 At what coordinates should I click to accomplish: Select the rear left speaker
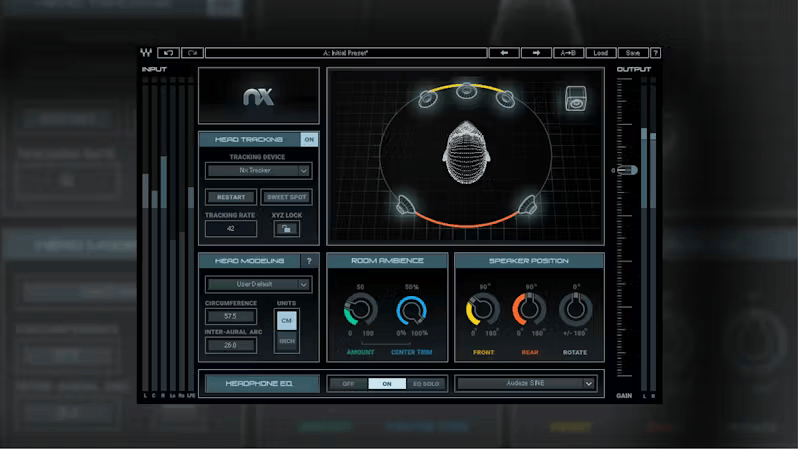point(406,205)
